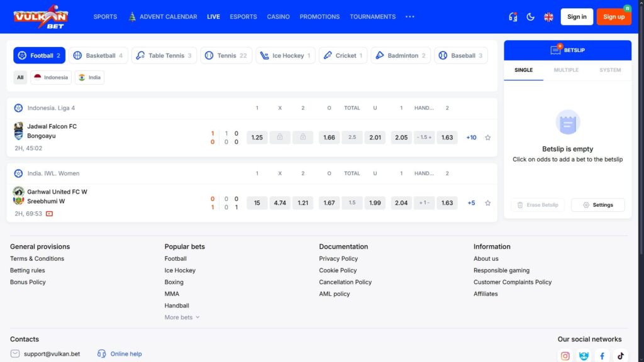Toggle dark mode with moon icon

[x=530, y=17]
